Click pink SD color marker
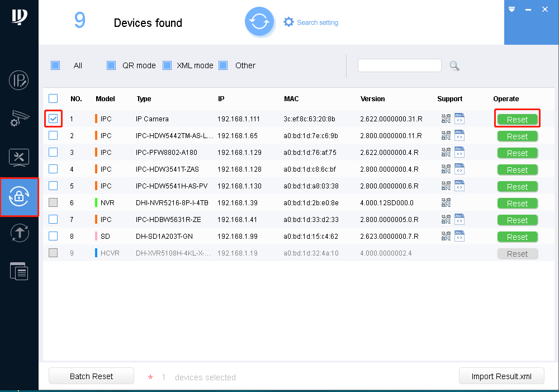Viewport: 559px width, 392px height. point(96,236)
